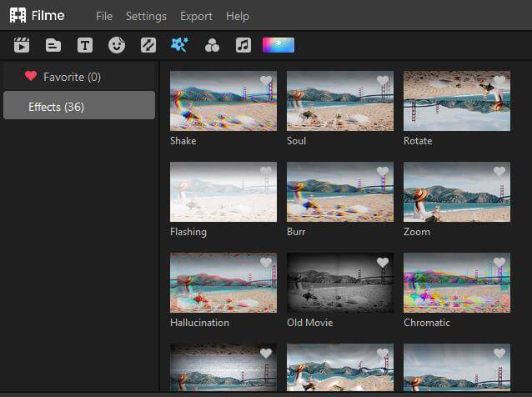
Task: Favorite the Hallucination effect heart
Action: click(266, 262)
